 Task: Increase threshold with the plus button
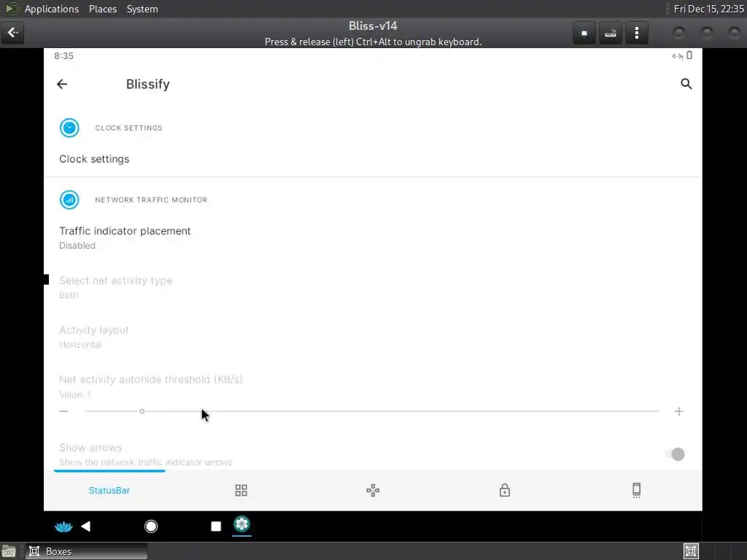coord(679,411)
